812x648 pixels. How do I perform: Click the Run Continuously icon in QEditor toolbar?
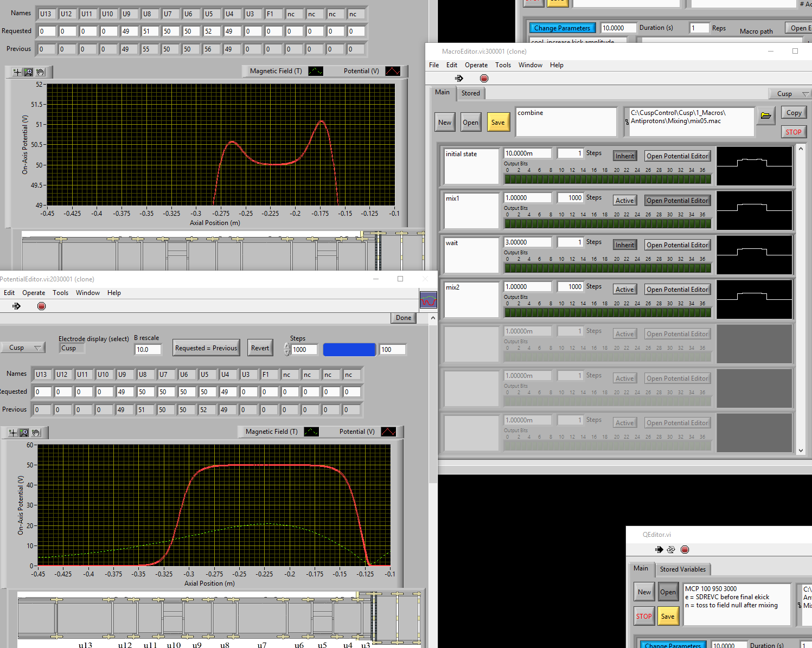coord(671,550)
